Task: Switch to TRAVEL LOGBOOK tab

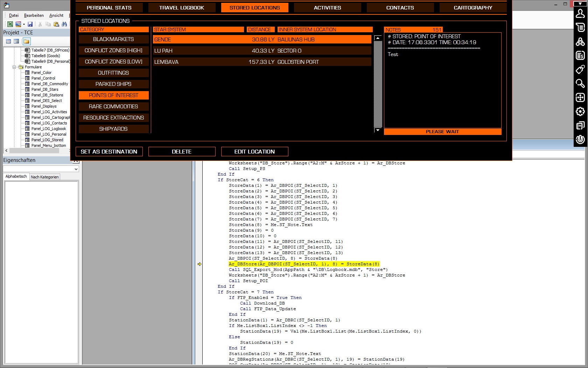Action: click(182, 8)
